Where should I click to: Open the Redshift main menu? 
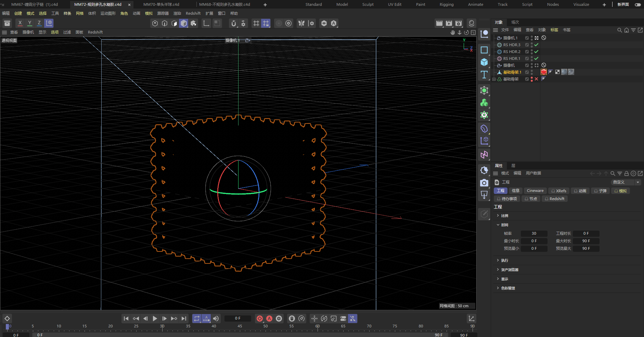[193, 13]
